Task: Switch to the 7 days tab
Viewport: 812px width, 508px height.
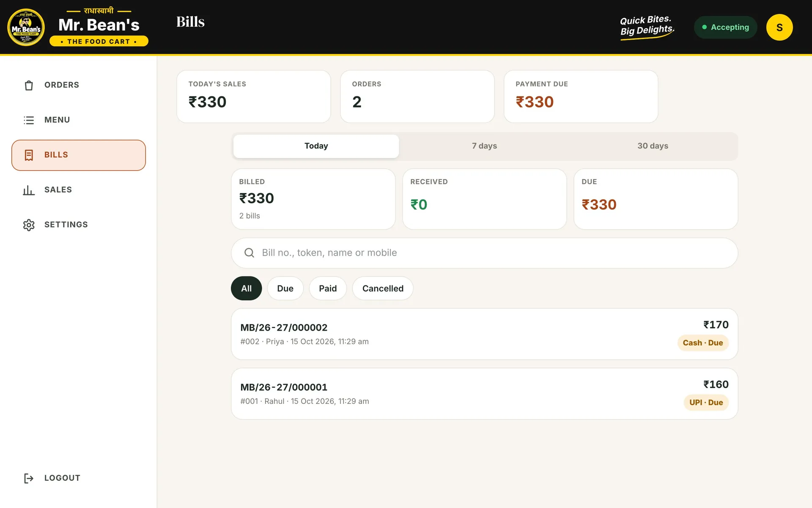Action: (484, 146)
